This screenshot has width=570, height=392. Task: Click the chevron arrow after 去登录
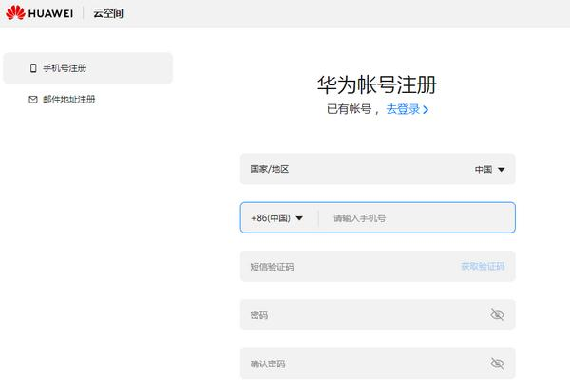pos(426,110)
